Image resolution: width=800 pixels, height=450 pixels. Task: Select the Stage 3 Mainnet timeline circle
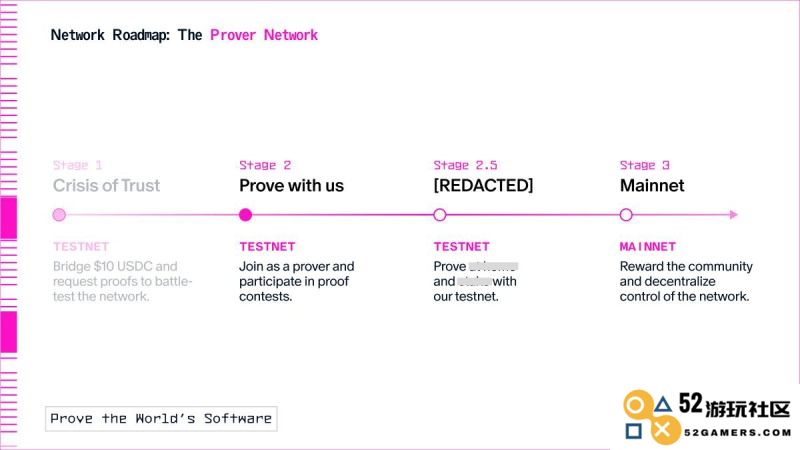626,215
